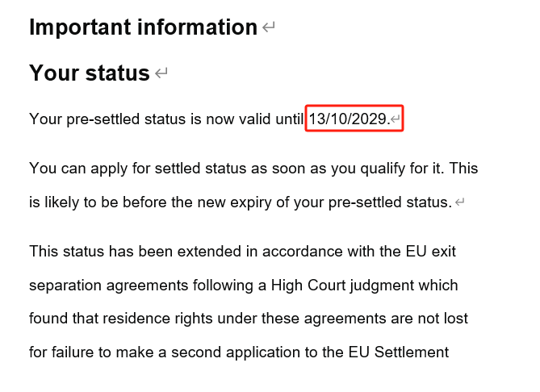Click the "Important information" heading
Screen dimensions: 540x392
143,27
